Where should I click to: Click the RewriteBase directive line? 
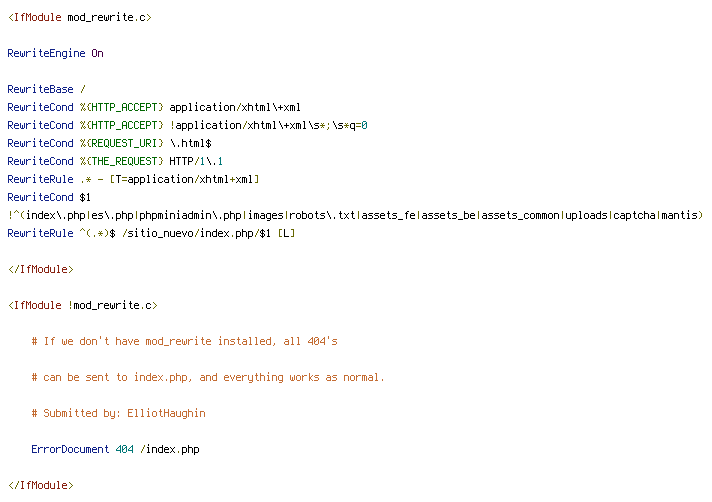click(x=46, y=89)
